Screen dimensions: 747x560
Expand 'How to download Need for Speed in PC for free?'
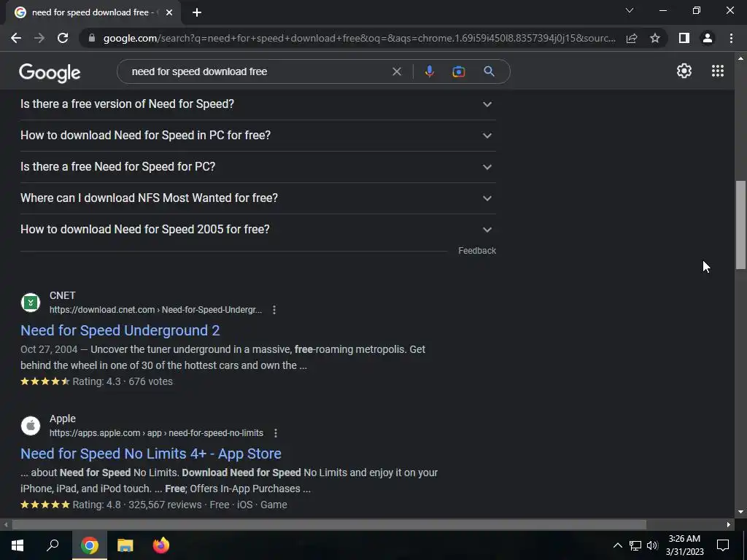[258, 135]
